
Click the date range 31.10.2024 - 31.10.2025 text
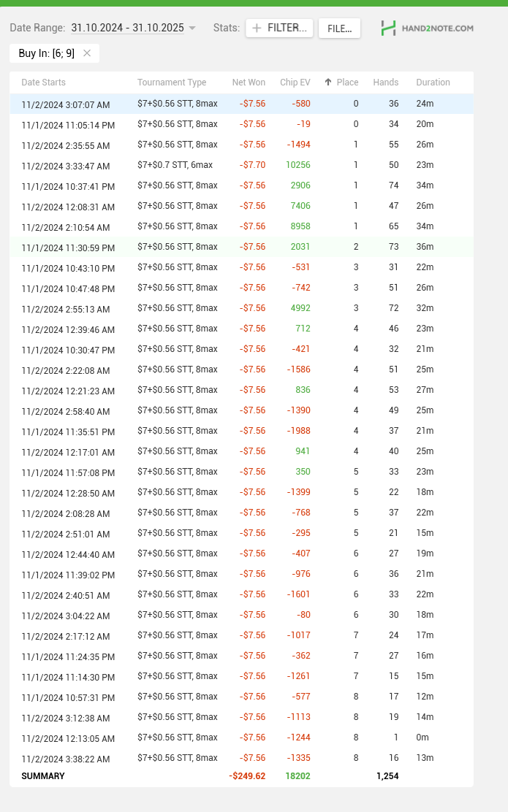(127, 28)
